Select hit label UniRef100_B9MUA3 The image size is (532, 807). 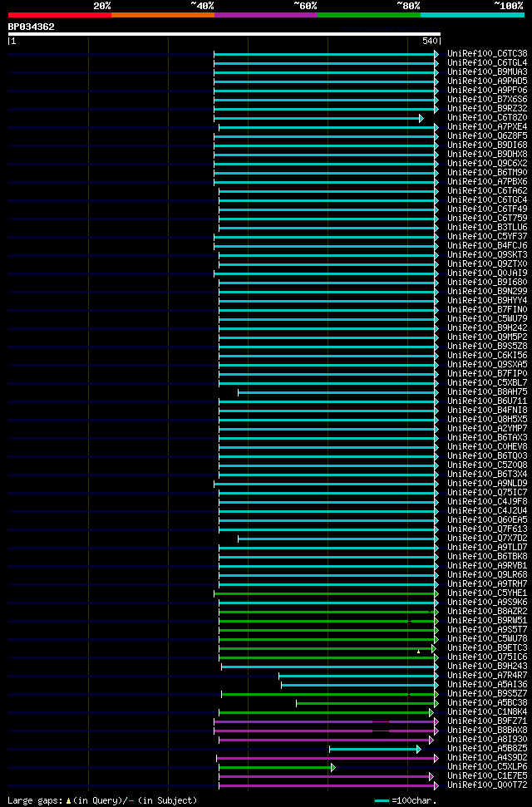(x=487, y=72)
